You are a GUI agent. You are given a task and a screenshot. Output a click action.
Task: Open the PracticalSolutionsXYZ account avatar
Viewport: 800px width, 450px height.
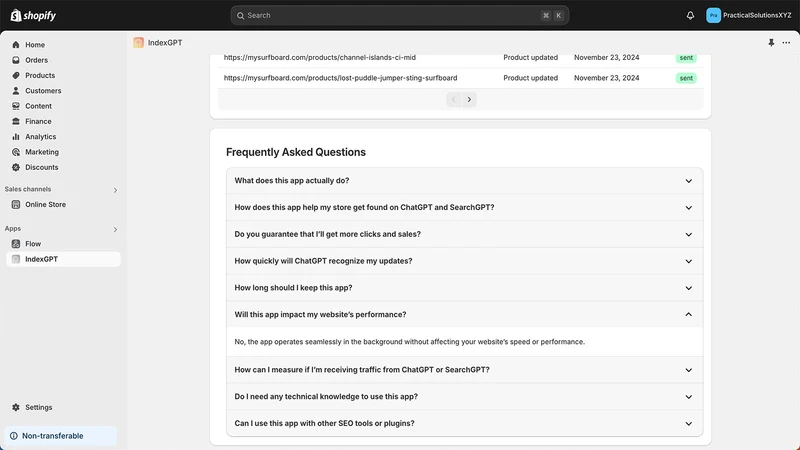(713, 15)
